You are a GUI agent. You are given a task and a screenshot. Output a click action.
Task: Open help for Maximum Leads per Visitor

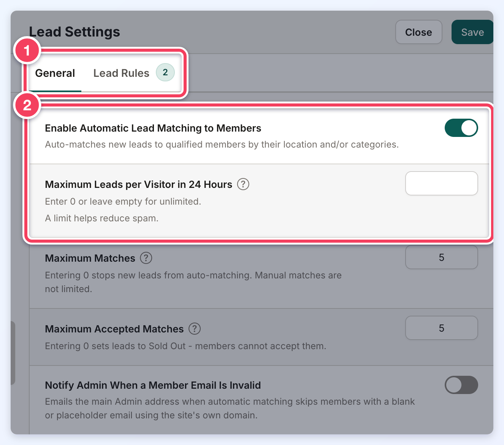(243, 184)
